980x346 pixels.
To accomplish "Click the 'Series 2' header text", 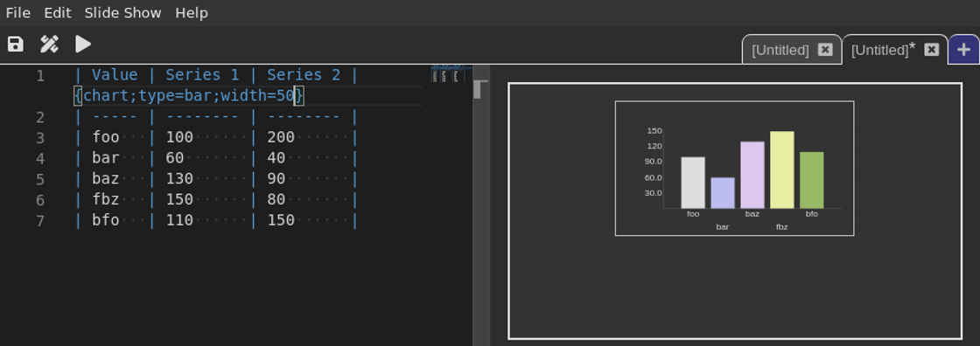I will coord(304,75).
